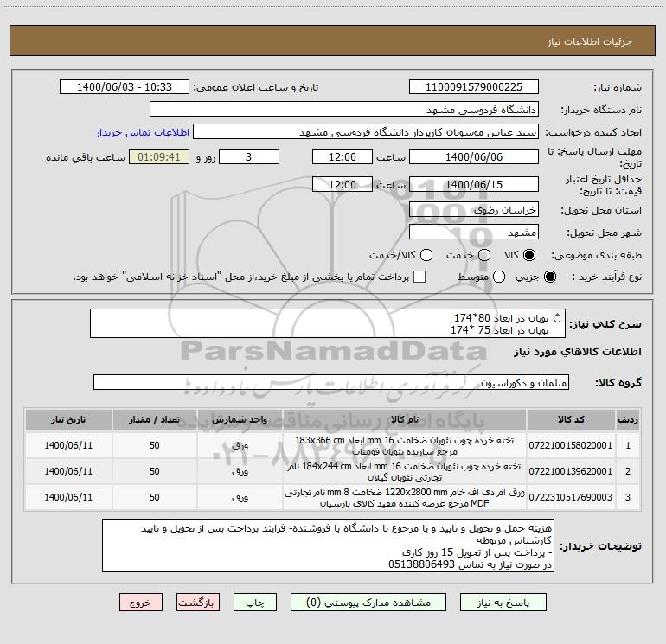This screenshot has width=666, height=644.
Task: Click the price validity date 1400/06/15 field
Action: coord(474,184)
